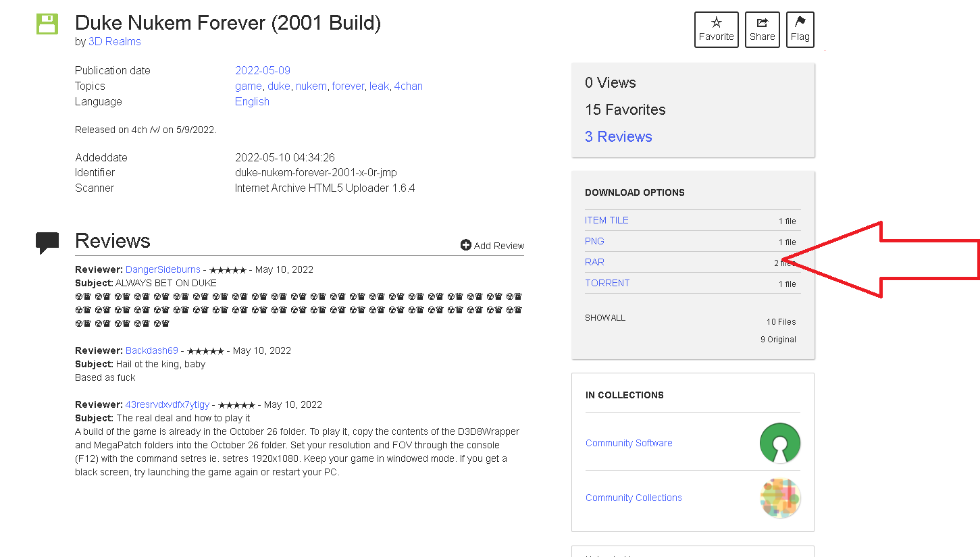Select the 'nukem' topic link
Screen dimensions: 980x557
pyautogui.click(x=311, y=86)
